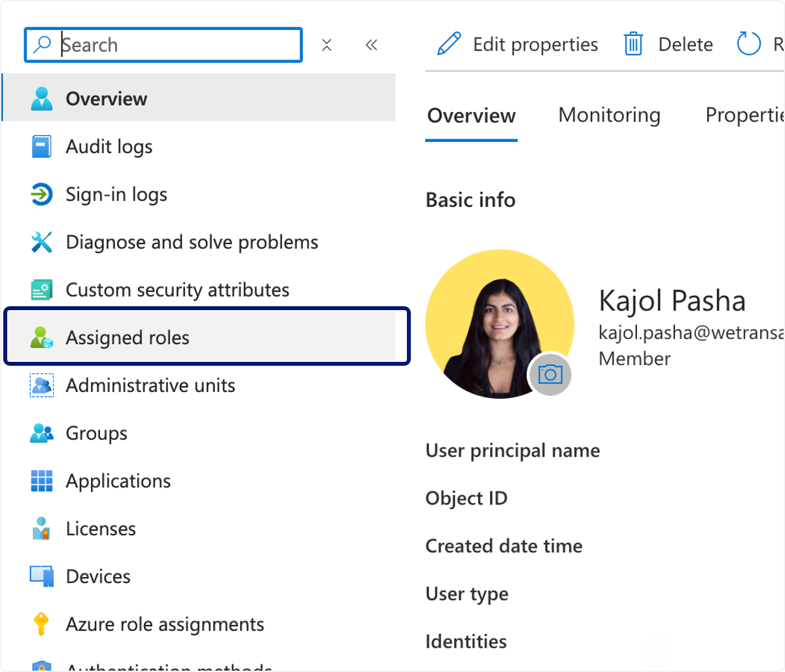
Task: Click the circular refresh arrow icon
Action: (x=749, y=44)
